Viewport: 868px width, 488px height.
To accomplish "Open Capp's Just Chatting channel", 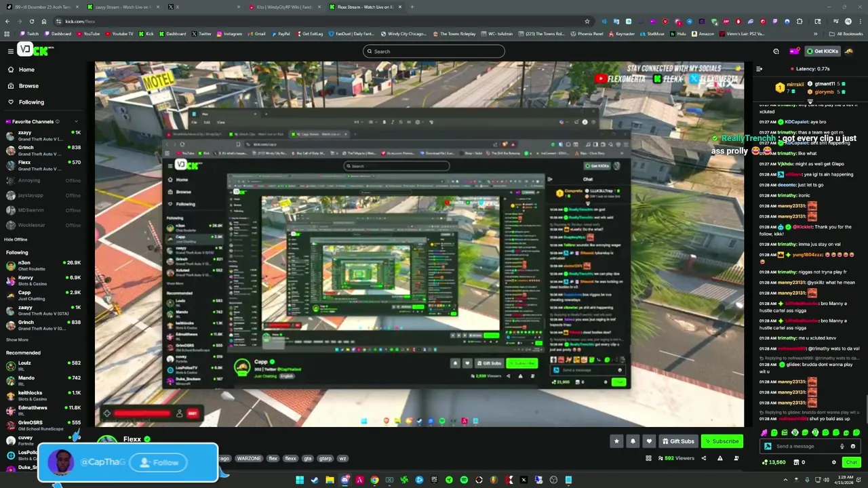I will point(42,296).
